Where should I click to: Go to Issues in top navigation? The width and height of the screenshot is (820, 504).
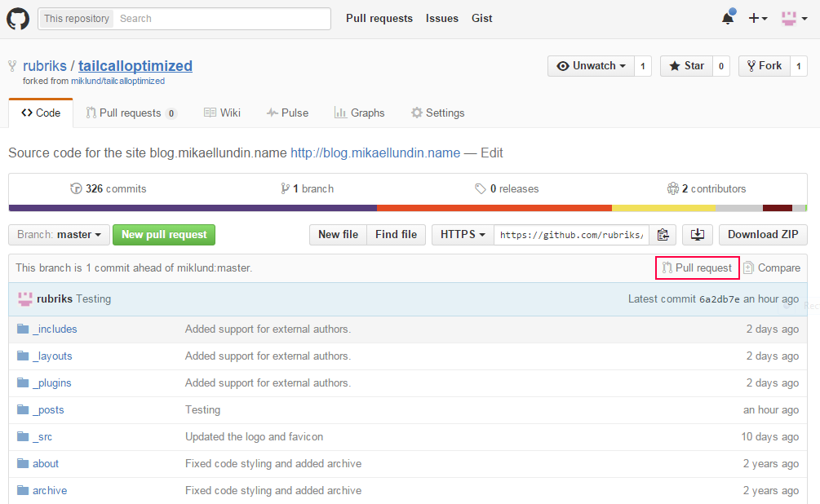[x=442, y=18]
